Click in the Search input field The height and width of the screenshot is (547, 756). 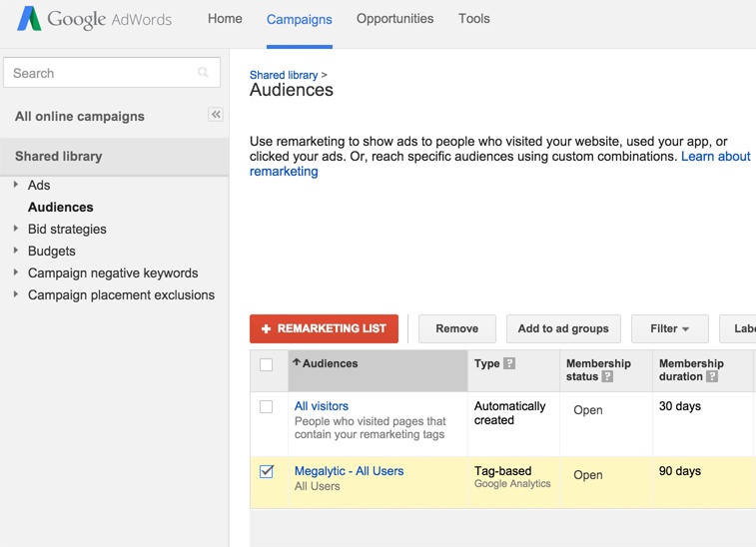100,73
